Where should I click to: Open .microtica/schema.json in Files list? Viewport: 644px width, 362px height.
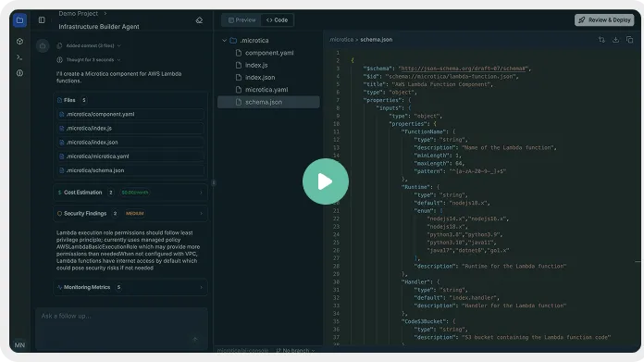tap(130, 170)
